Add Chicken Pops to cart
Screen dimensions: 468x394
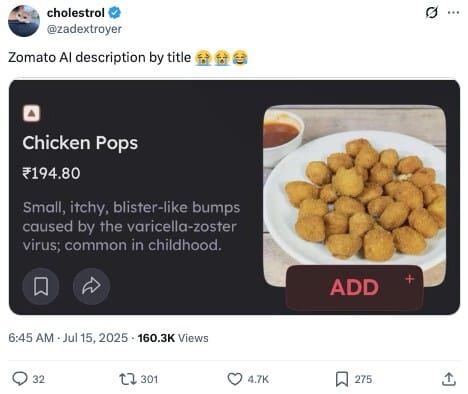(354, 287)
